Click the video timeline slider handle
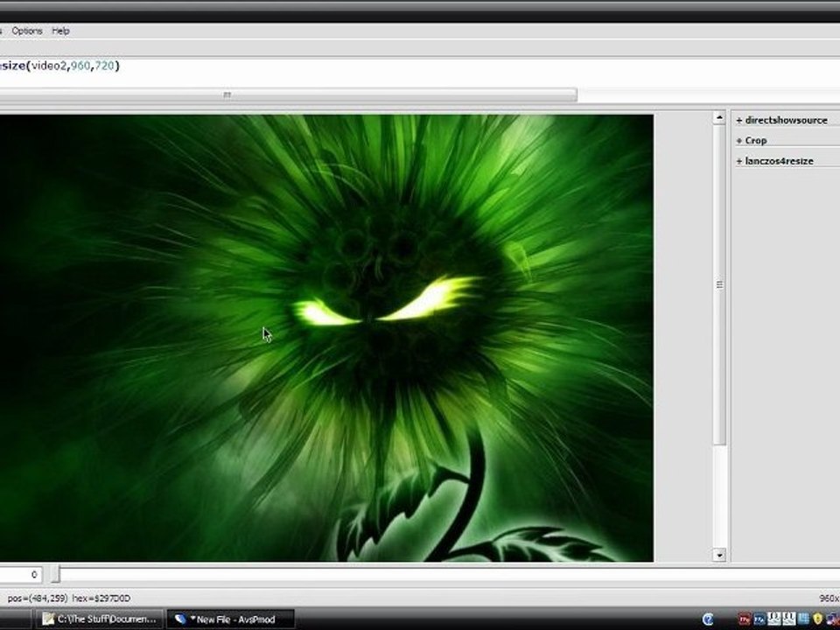 (55, 575)
